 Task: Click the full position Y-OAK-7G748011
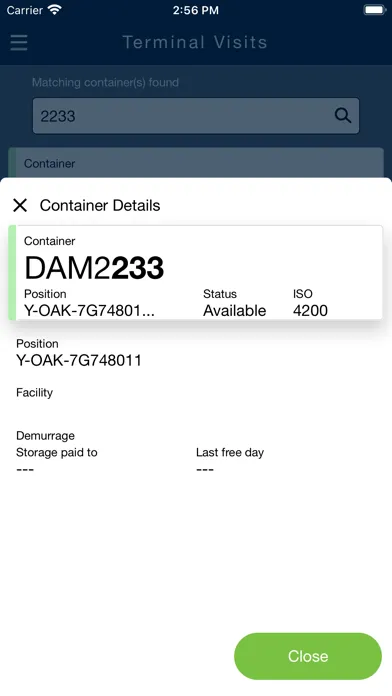[x=79, y=360]
